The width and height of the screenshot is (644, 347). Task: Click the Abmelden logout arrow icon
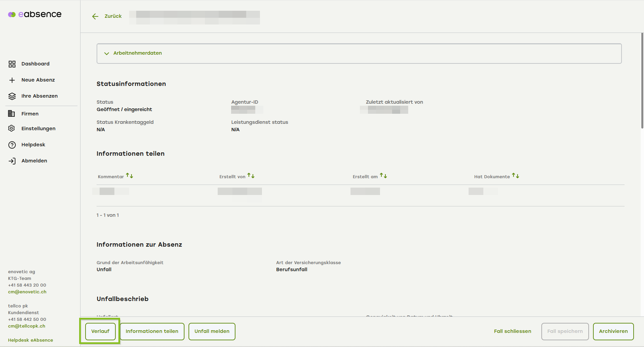click(12, 161)
